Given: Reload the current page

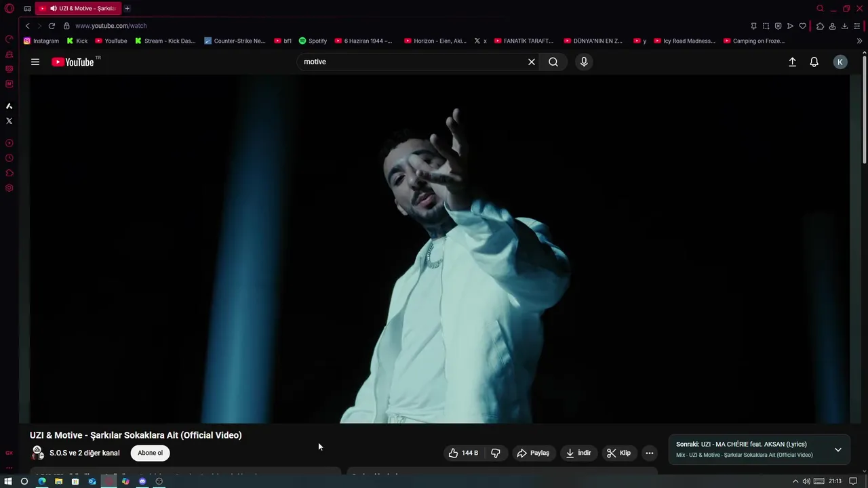Looking at the screenshot, I should click(x=52, y=26).
